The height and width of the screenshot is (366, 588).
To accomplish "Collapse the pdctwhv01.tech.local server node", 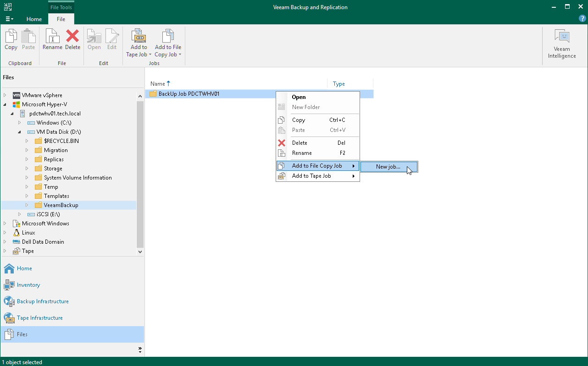I will (x=12, y=114).
